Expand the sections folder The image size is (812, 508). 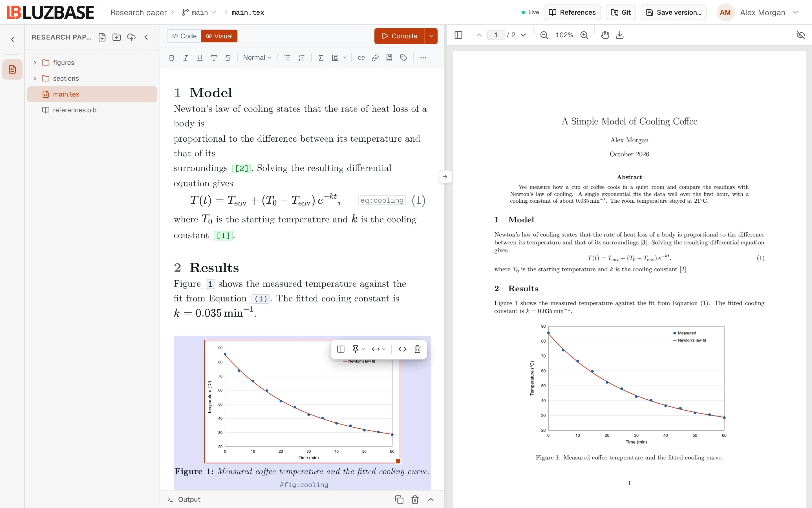35,78
